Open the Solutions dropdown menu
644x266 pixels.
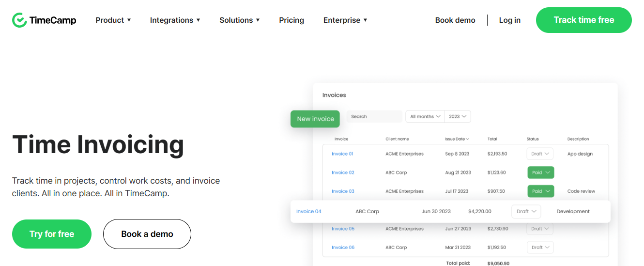click(240, 20)
